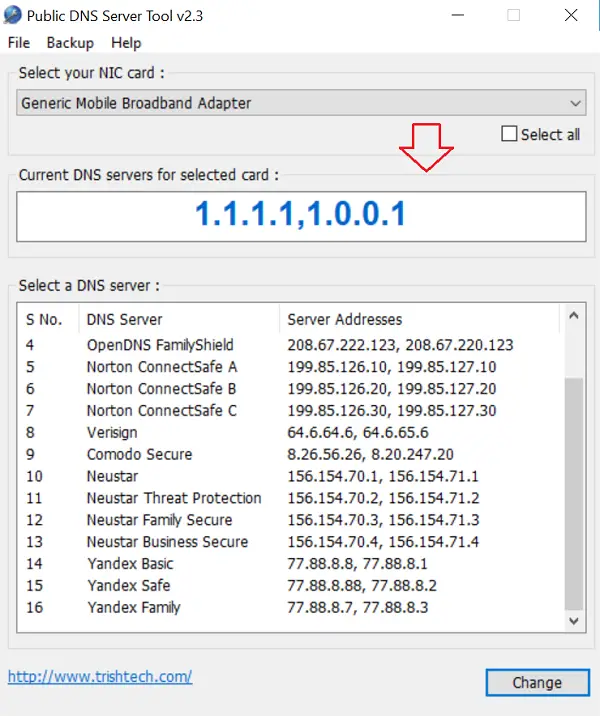The image size is (600, 716).
Task: Click address 208.67.222.123, 208.67.220.123
Action: click(400, 345)
